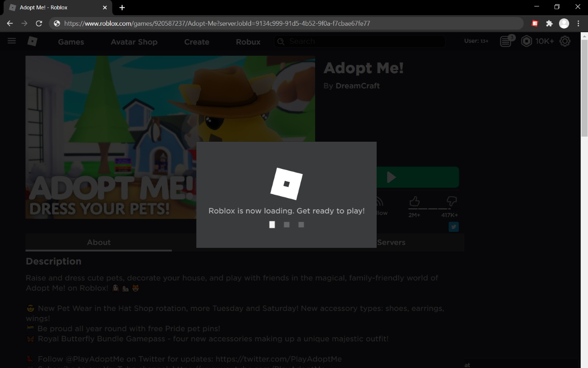Check Robux balance with the Robux icon

point(526,41)
